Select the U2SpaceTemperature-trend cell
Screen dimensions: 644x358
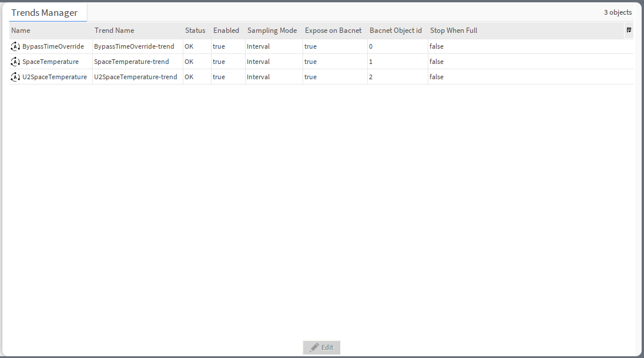136,77
